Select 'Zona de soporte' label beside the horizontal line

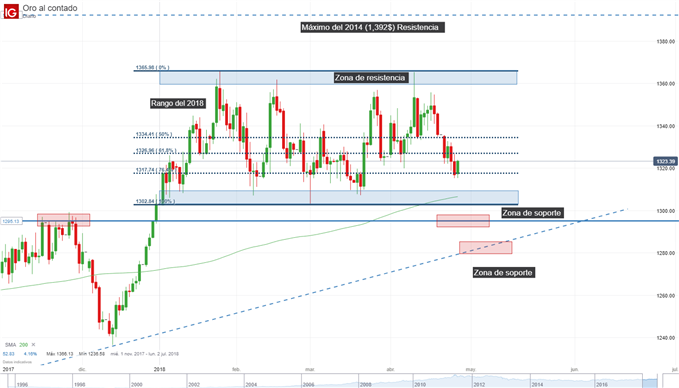click(532, 213)
